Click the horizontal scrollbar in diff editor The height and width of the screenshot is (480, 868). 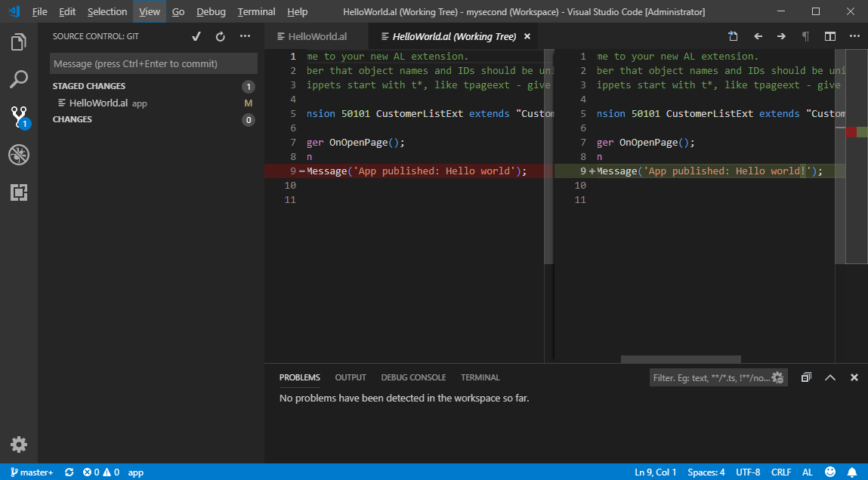click(x=681, y=359)
